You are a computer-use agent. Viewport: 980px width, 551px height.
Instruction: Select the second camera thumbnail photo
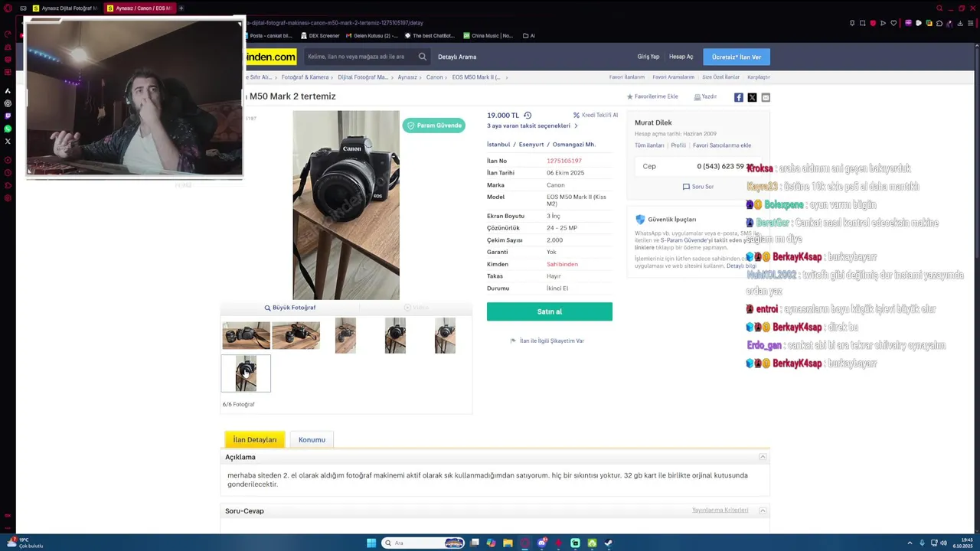coord(296,335)
